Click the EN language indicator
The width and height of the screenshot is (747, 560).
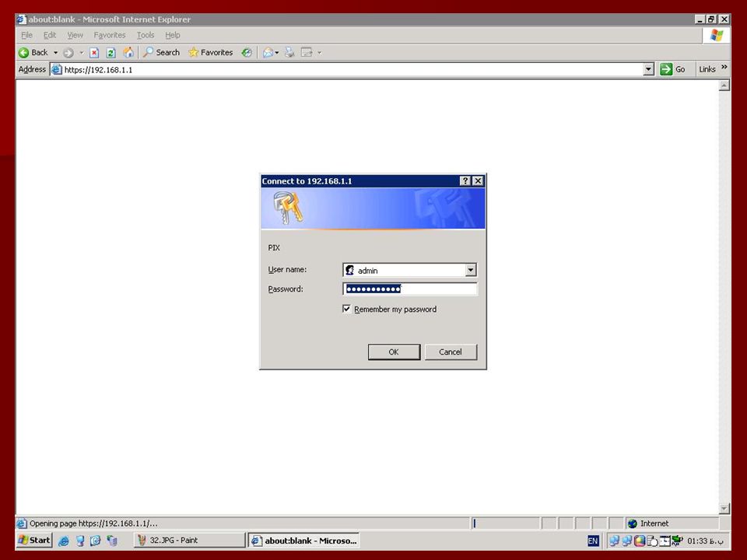coord(593,541)
